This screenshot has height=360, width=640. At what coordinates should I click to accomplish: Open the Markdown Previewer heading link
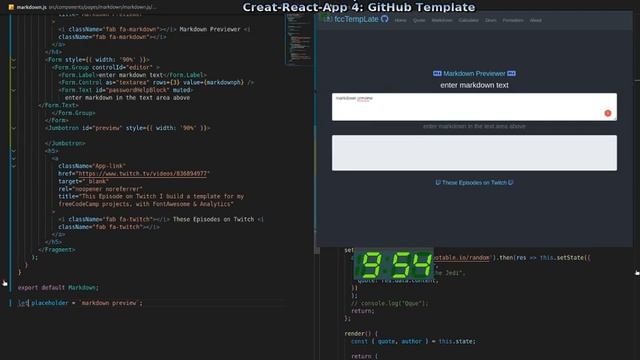coord(474,73)
